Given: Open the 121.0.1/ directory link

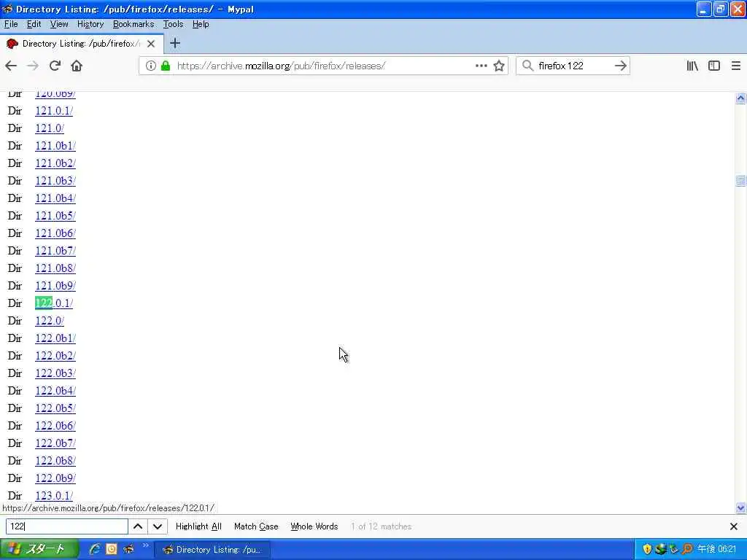Looking at the screenshot, I should 54,111.
